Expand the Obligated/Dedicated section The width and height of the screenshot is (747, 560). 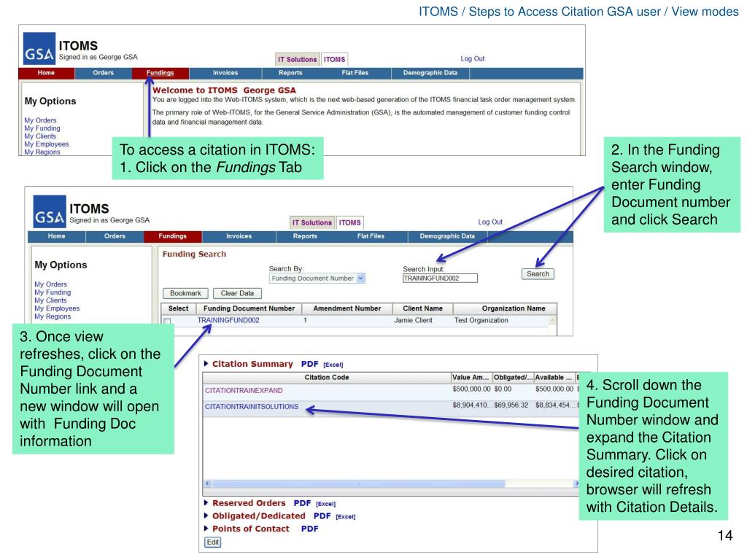[206, 516]
